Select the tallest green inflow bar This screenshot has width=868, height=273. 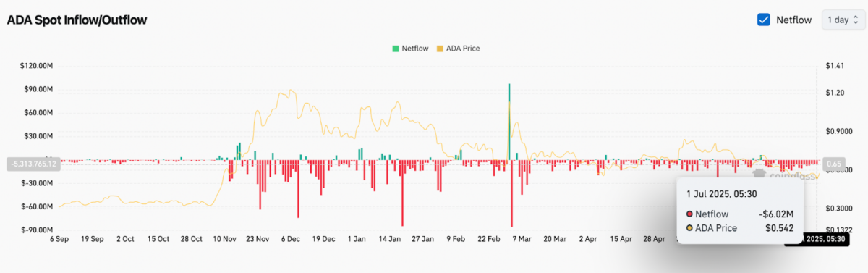[509, 122]
